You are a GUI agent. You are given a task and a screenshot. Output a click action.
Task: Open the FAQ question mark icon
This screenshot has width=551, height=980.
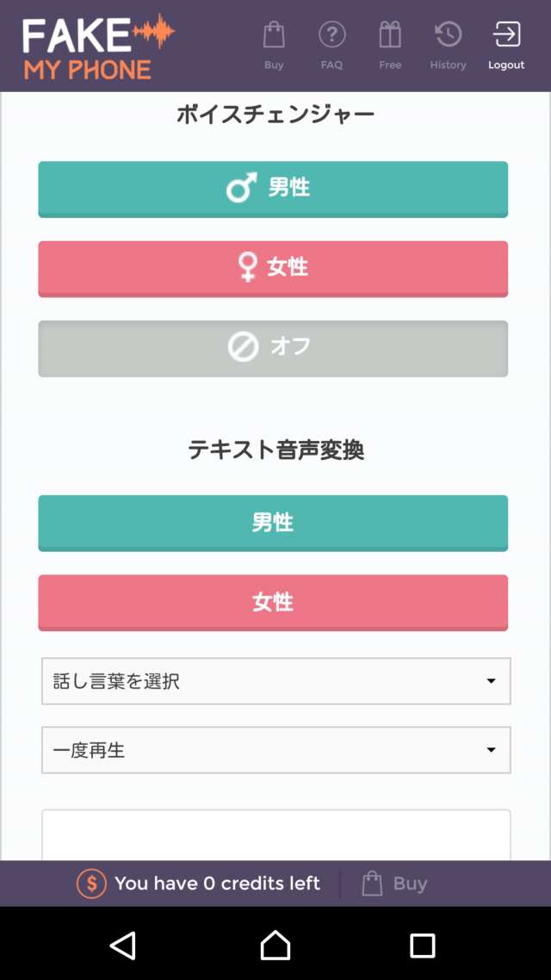pos(331,36)
